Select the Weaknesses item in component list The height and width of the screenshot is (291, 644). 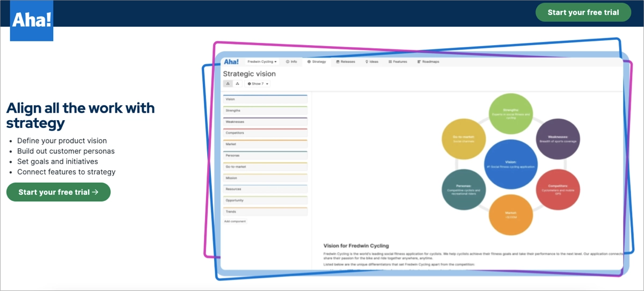coord(266,122)
